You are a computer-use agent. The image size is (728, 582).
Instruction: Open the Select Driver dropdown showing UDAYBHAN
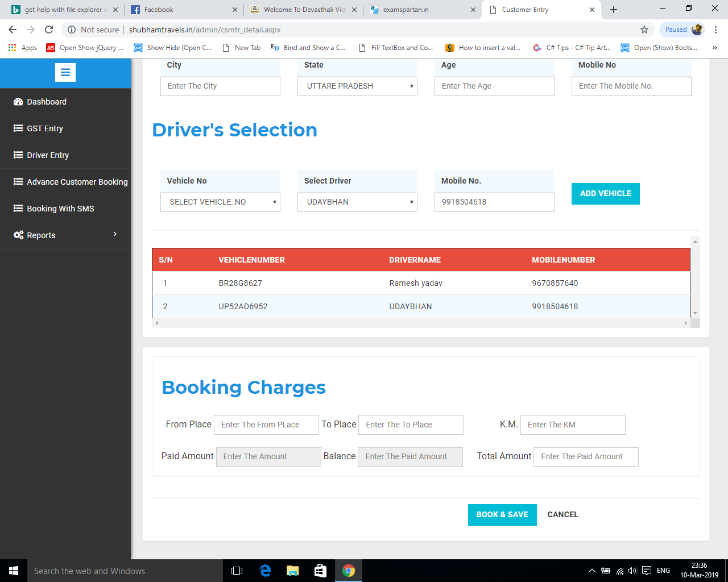(357, 202)
